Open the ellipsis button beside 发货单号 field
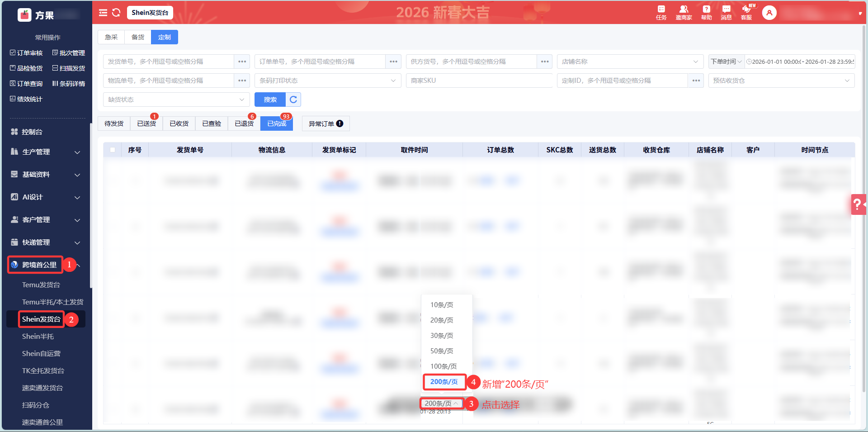The width and height of the screenshot is (868, 432). 242,62
